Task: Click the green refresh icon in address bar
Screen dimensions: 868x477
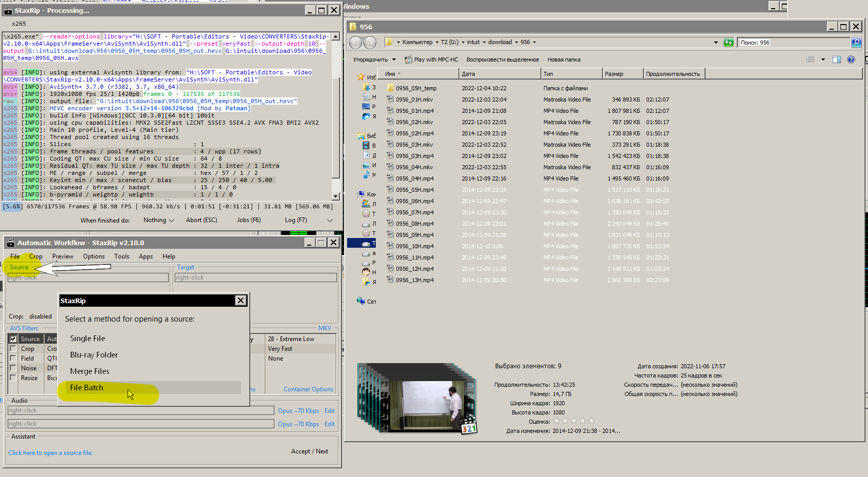Action: (729, 43)
